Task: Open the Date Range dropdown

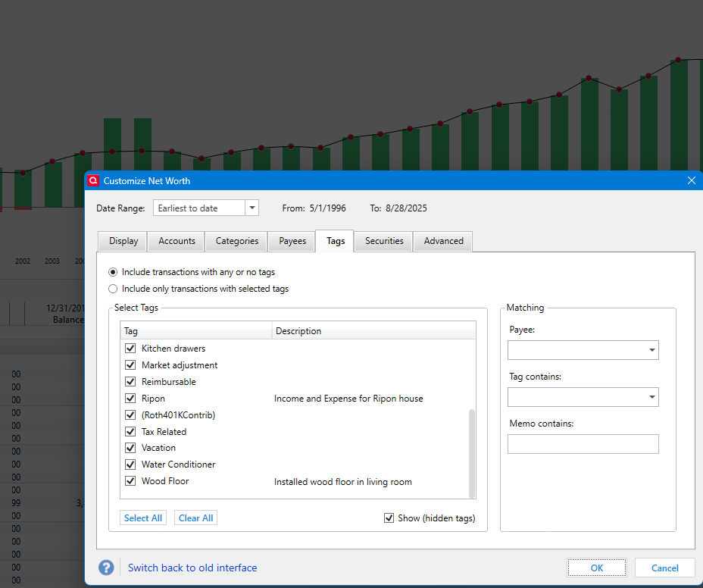Action: point(252,208)
